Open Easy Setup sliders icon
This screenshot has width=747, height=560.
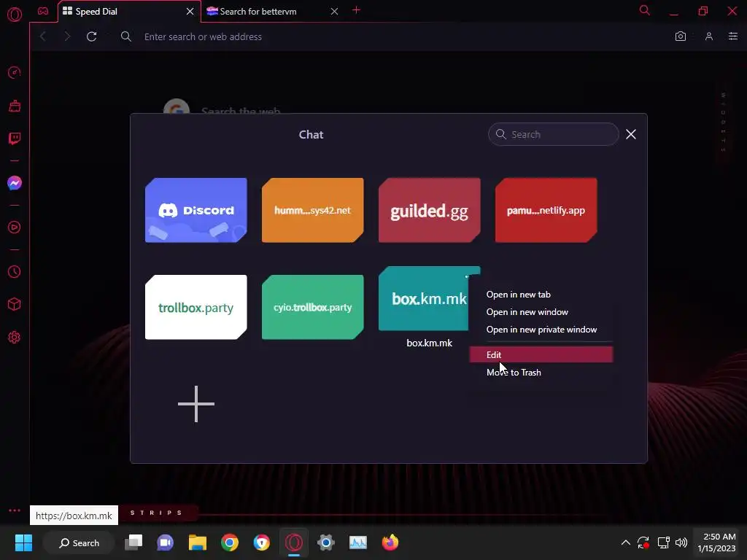tap(733, 36)
